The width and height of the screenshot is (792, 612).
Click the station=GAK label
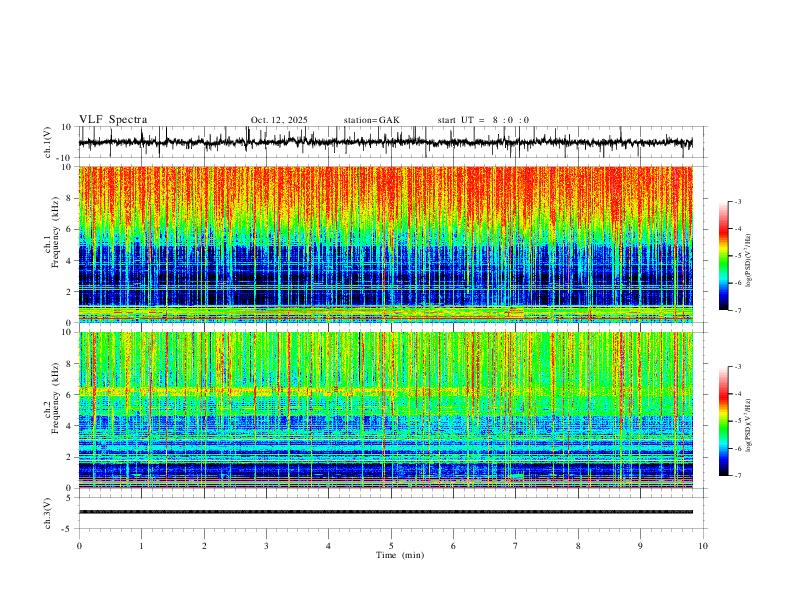pos(371,120)
